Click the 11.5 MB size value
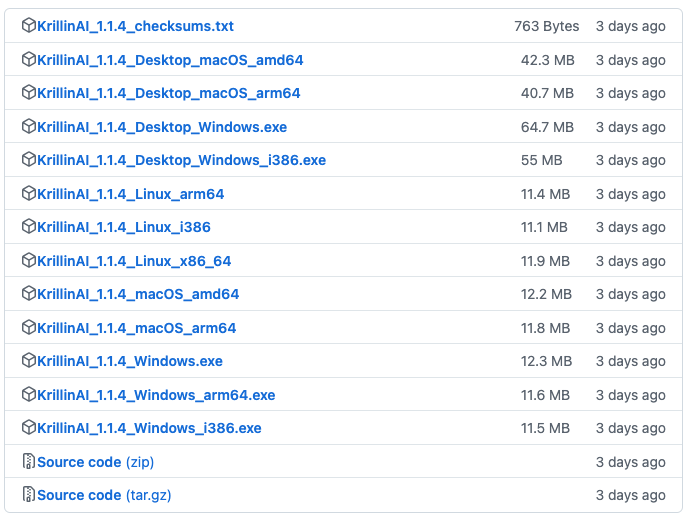The width and height of the screenshot is (689, 520). (545, 428)
